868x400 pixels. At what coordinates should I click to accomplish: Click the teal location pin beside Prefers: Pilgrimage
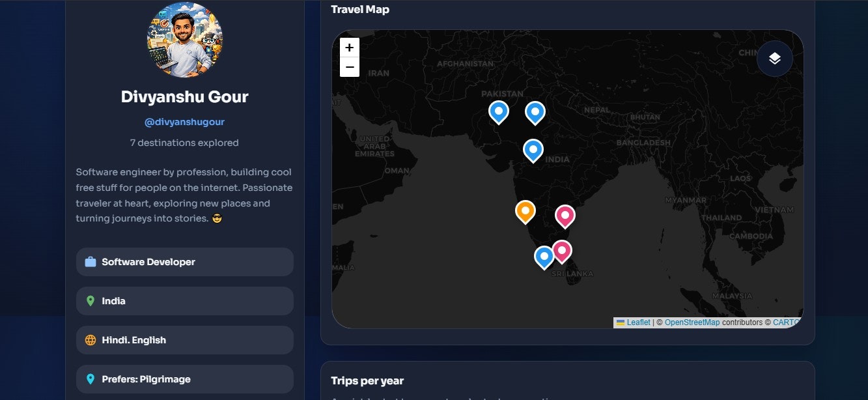click(x=91, y=379)
